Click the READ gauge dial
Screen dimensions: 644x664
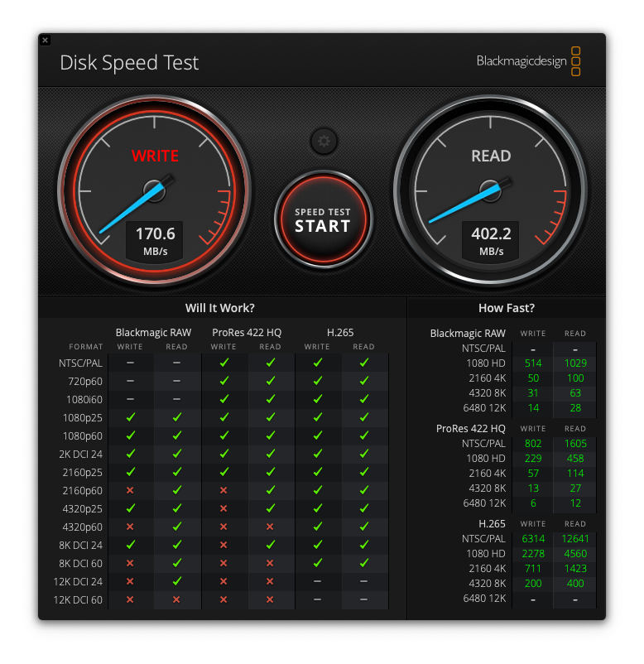(x=490, y=190)
